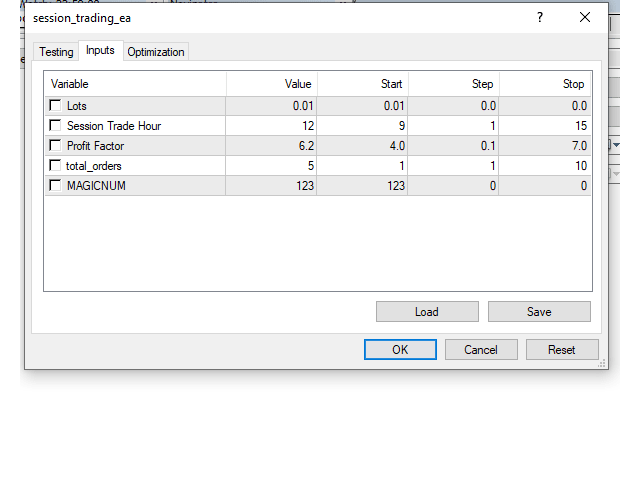Enable the Lots optimization checkbox
The height and width of the screenshot is (480, 640).
55,105
